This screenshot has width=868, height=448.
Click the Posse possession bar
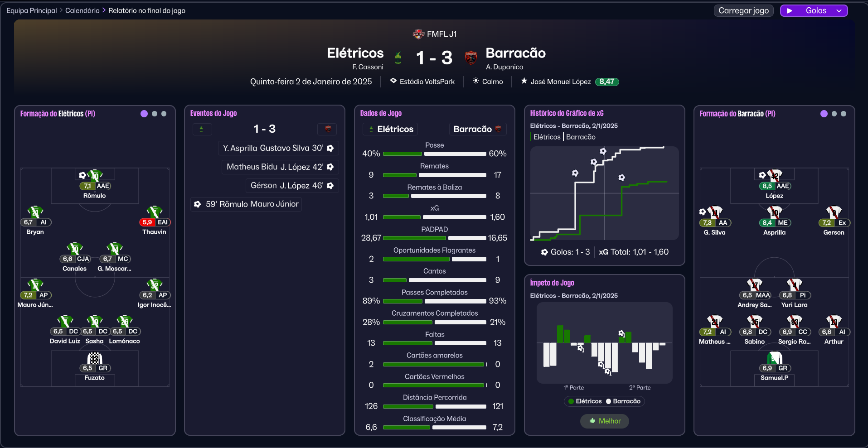434,154
